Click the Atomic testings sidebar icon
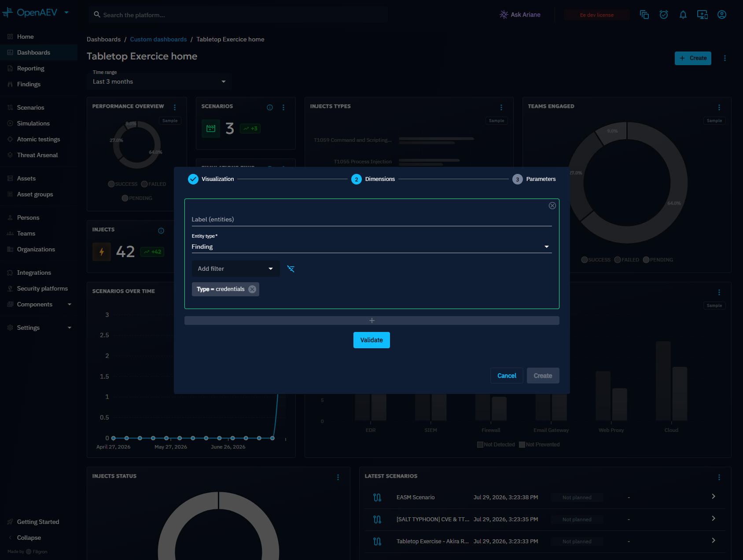 (10, 139)
